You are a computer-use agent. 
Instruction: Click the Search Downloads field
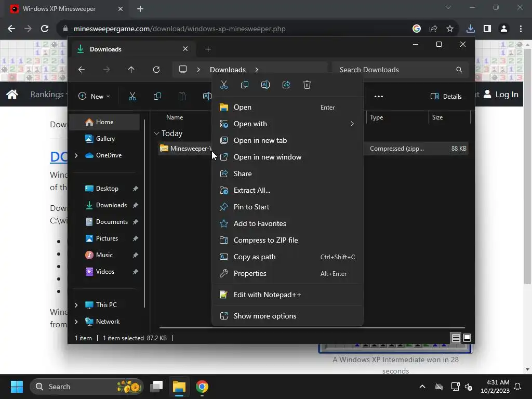pos(401,70)
